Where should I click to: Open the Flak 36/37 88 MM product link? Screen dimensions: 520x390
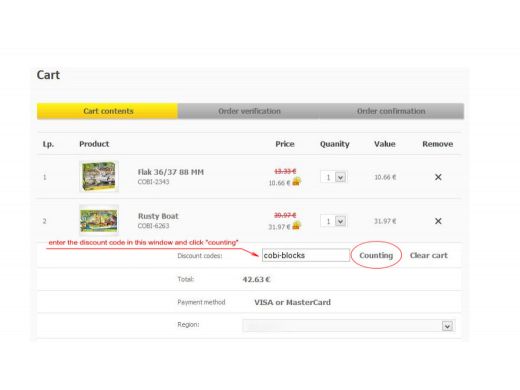[171, 172]
